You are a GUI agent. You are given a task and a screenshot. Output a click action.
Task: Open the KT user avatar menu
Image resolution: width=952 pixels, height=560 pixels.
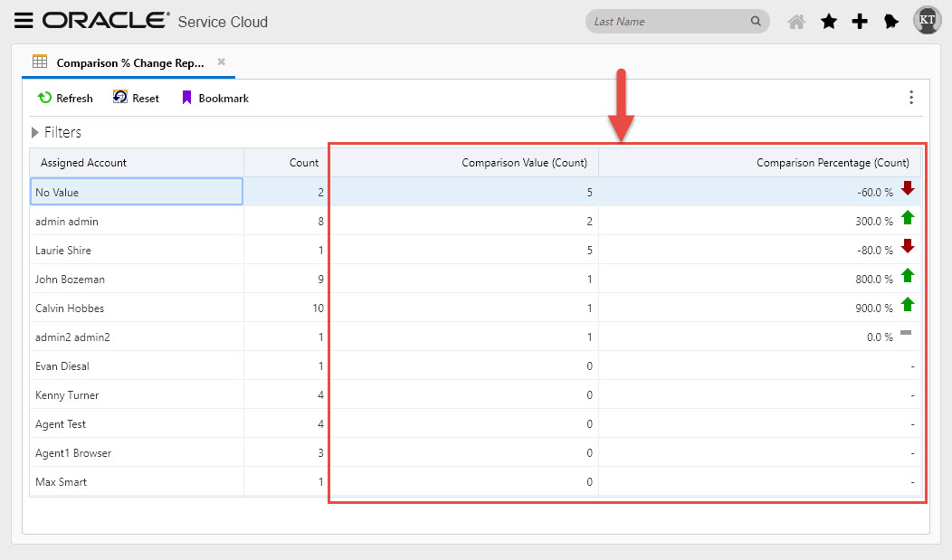[927, 20]
